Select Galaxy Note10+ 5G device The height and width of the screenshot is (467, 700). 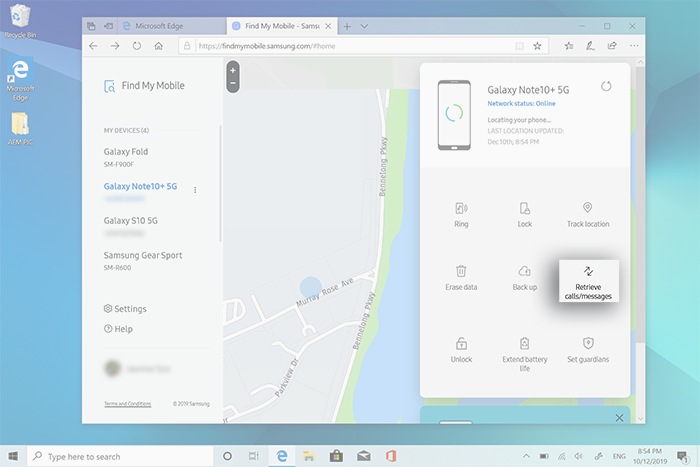coord(140,192)
